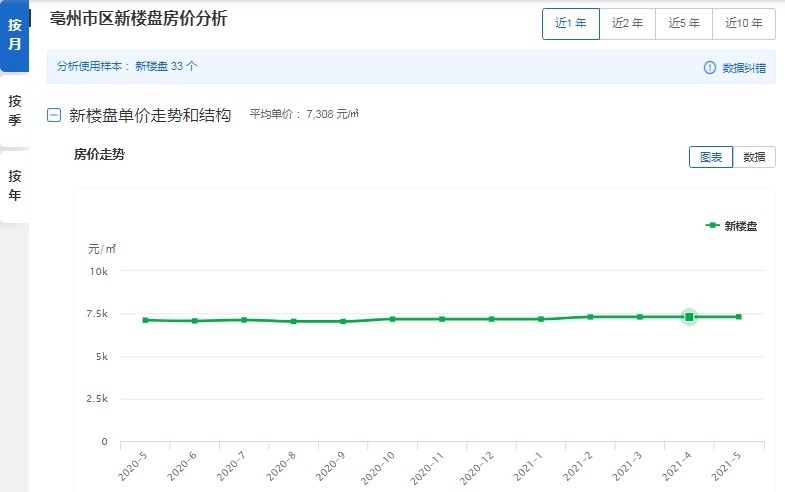Click the 2020-5 data point
Viewport: 785px width, 492px height.
pos(145,320)
